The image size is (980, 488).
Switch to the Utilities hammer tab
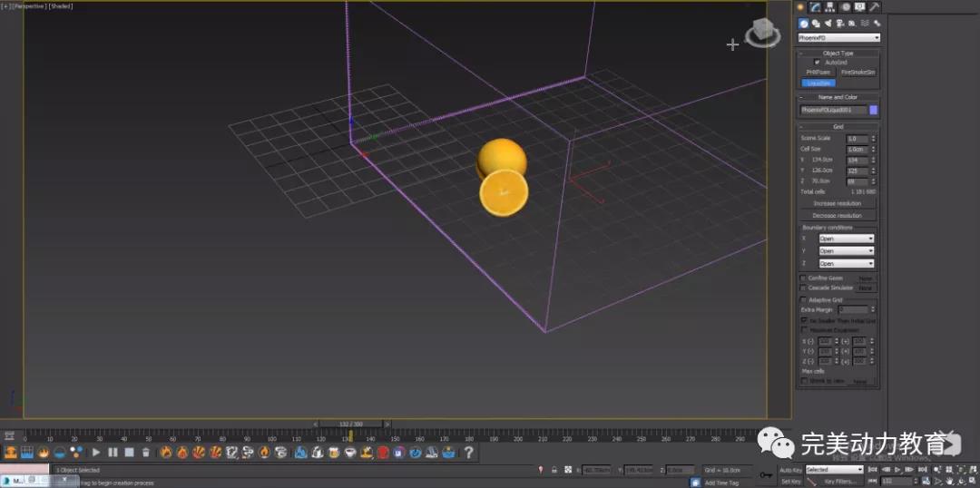click(x=875, y=7)
